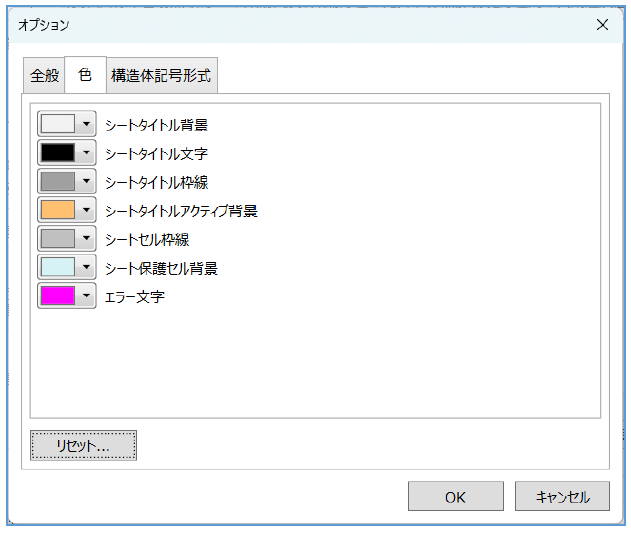The image size is (631, 534).
Task: Expand the シート保護セル背景 dropdown arrow
Action: (x=87, y=267)
